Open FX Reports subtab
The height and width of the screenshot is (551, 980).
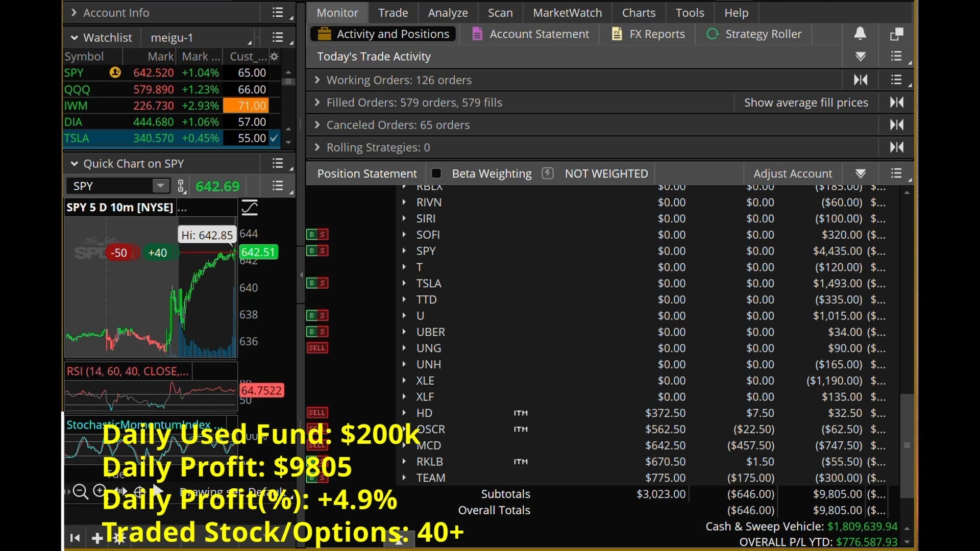coord(648,34)
